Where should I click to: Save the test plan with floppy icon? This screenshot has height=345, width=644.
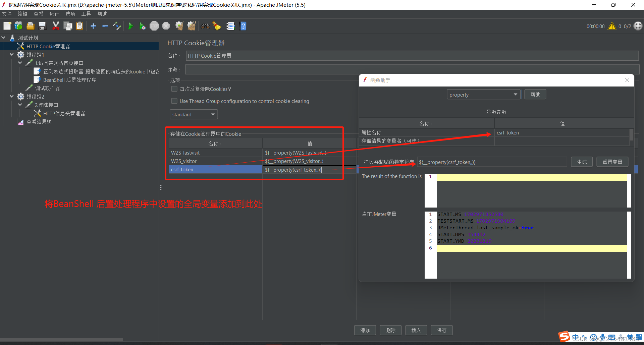(42, 26)
